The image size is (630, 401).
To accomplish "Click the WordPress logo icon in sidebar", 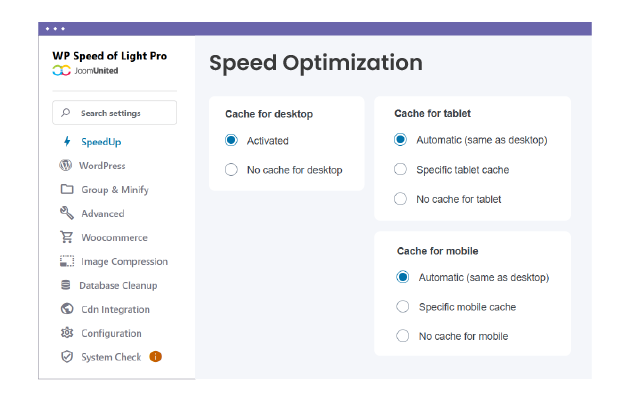I will coord(67,166).
